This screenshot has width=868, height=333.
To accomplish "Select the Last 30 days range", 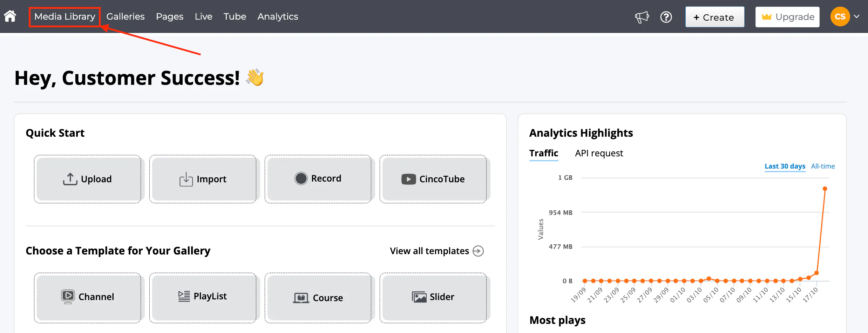I will click(785, 166).
